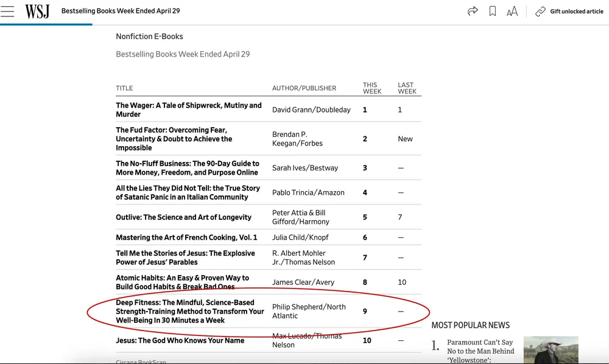Viewport: 609px width, 364px height.
Task: Click last week rank 10 for Atomic Habits
Action: coord(402,282)
